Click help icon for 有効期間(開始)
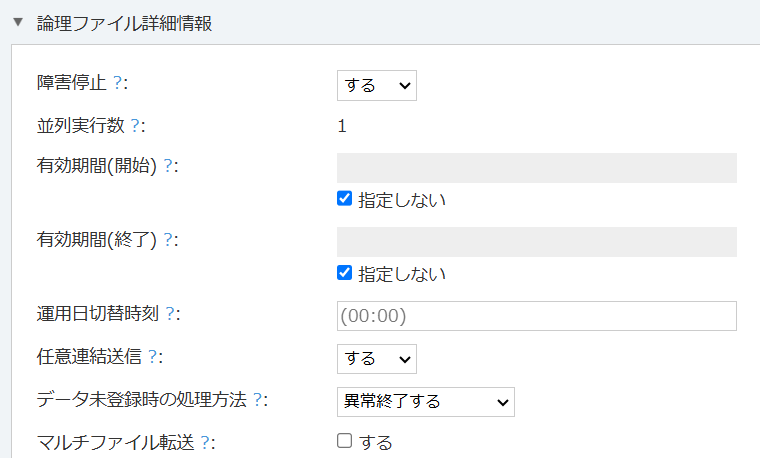The image size is (760, 458). (168, 166)
